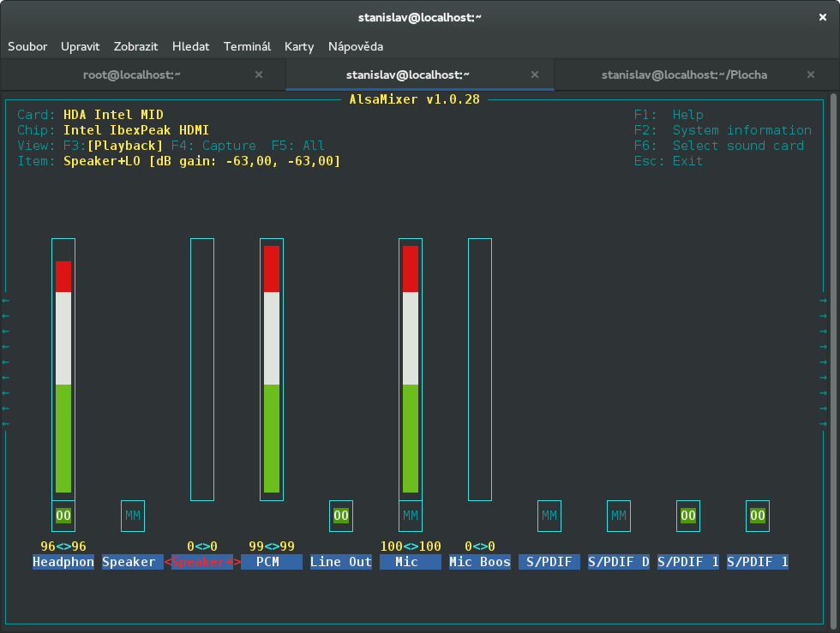Open the Karty menu
Viewport: 840px width, 633px height.
pos(299,46)
